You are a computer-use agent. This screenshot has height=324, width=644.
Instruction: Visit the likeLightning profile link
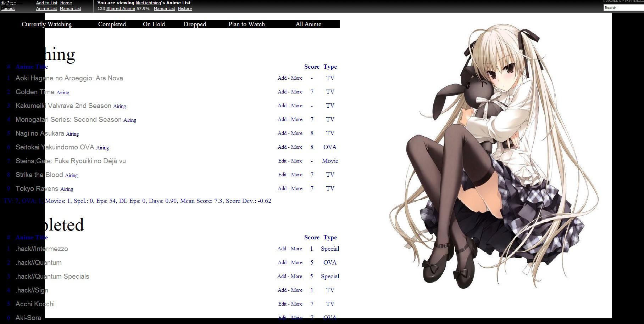tap(148, 3)
